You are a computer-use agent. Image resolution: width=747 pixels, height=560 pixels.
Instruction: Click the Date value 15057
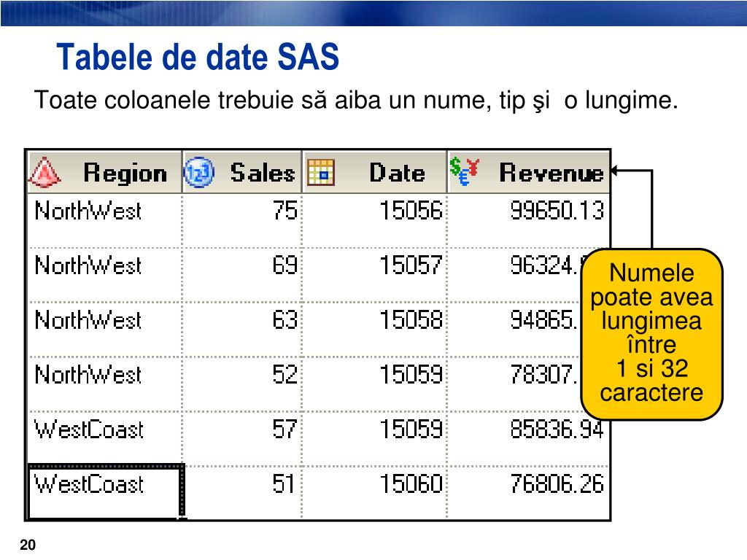(411, 265)
